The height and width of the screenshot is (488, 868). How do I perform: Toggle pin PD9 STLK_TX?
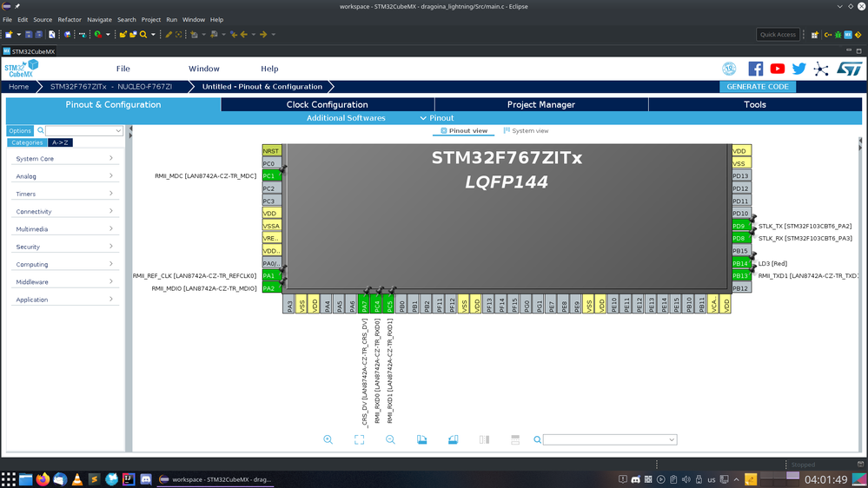741,226
